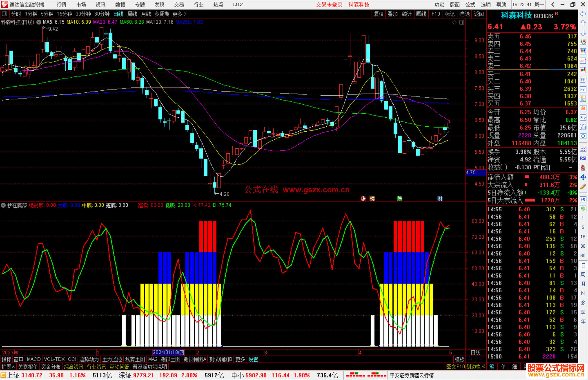588x380 pixels.
Task: Select the pencil drawing tool icon
Action: pos(583,187)
